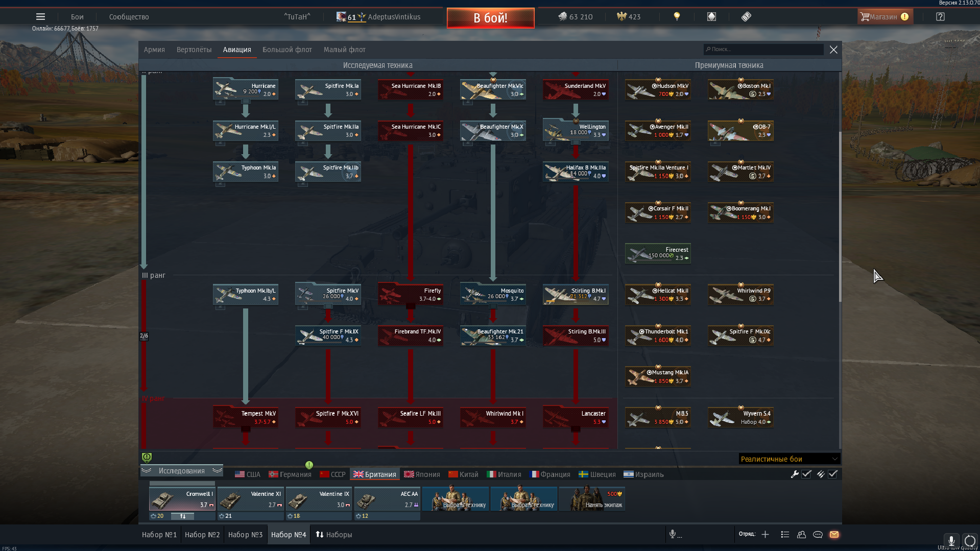The height and width of the screenshot is (551, 980).
Task: Click the silver lions balance 63 210
Action: pyautogui.click(x=576, y=17)
